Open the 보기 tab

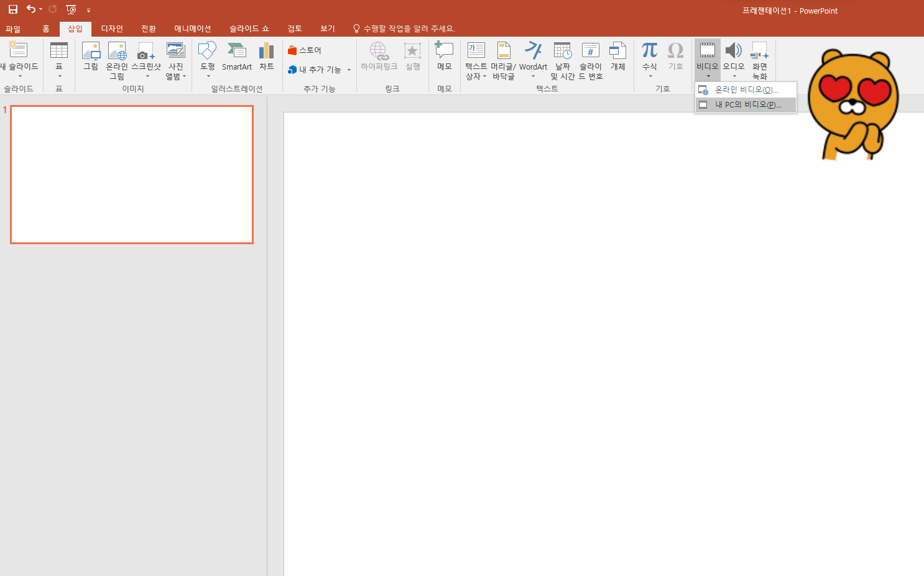(x=328, y=29)
